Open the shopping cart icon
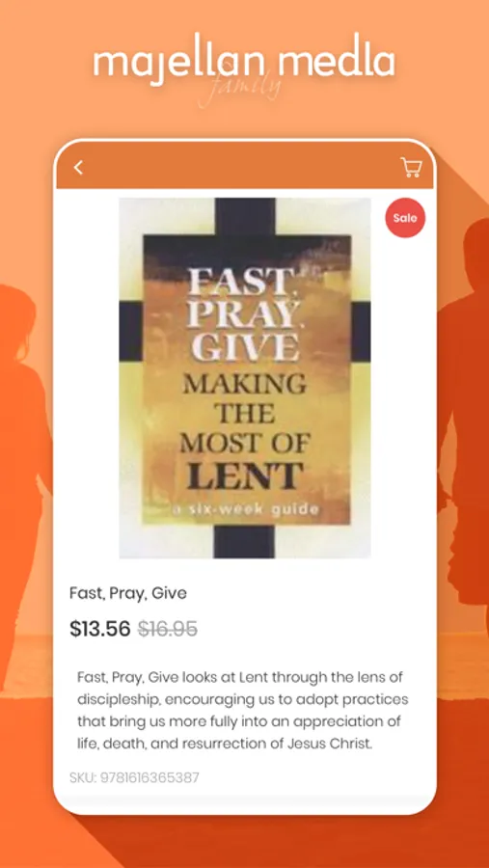Viewport: 489px width, 868px height. coord(412,167)
